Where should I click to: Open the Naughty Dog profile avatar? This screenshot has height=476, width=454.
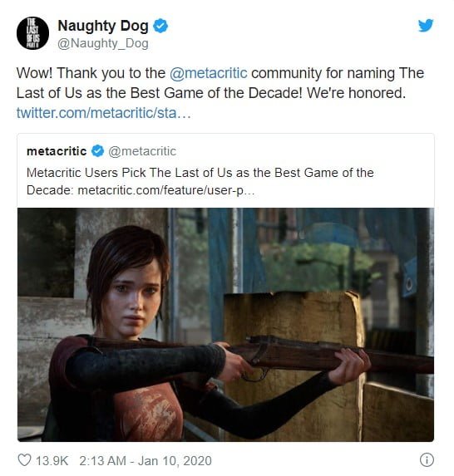tap(32, 33)
